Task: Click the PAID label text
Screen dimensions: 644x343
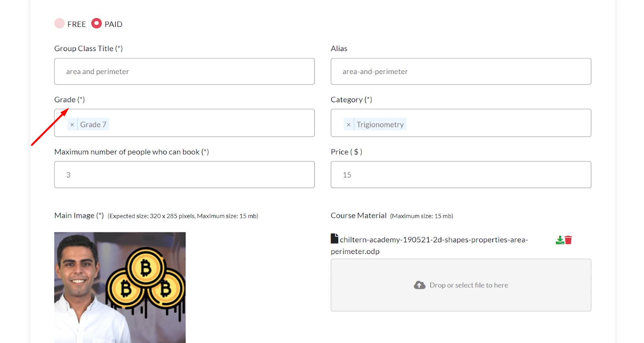Action: (114, 24)
